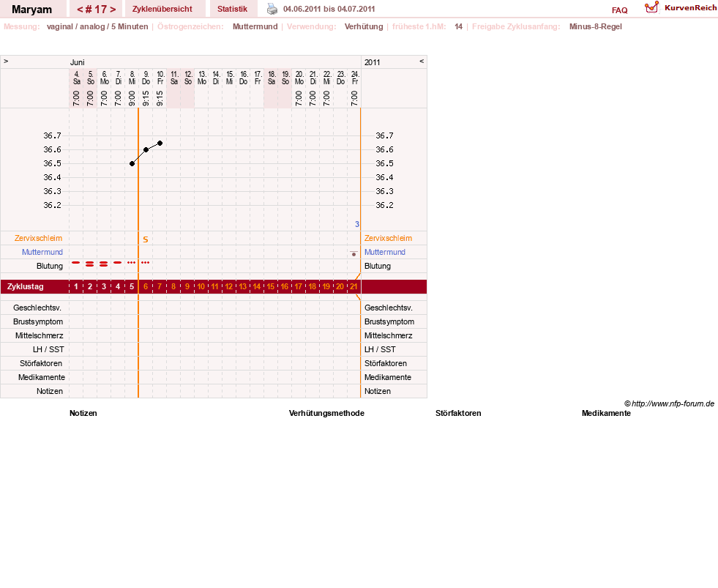Open the http://www.nfp-forum.de link
The width and height of the screenshot is (718, 588).
673,403
